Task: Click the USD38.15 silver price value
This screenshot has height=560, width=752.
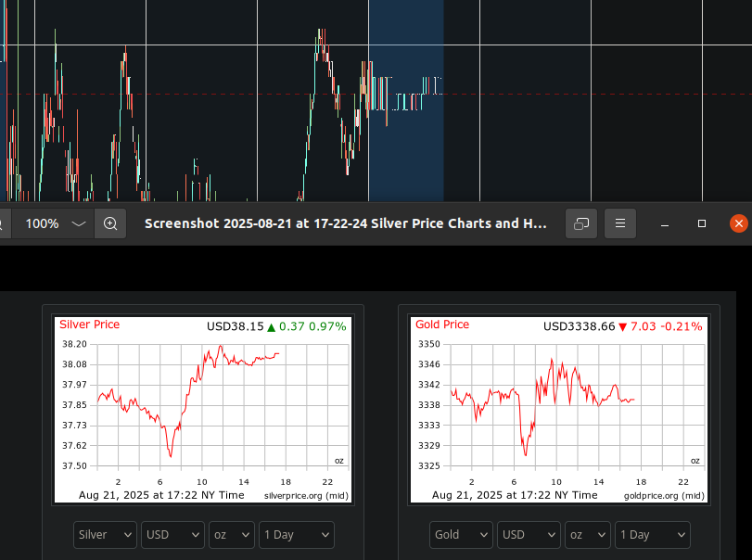Action: click(x=235, y=326)
